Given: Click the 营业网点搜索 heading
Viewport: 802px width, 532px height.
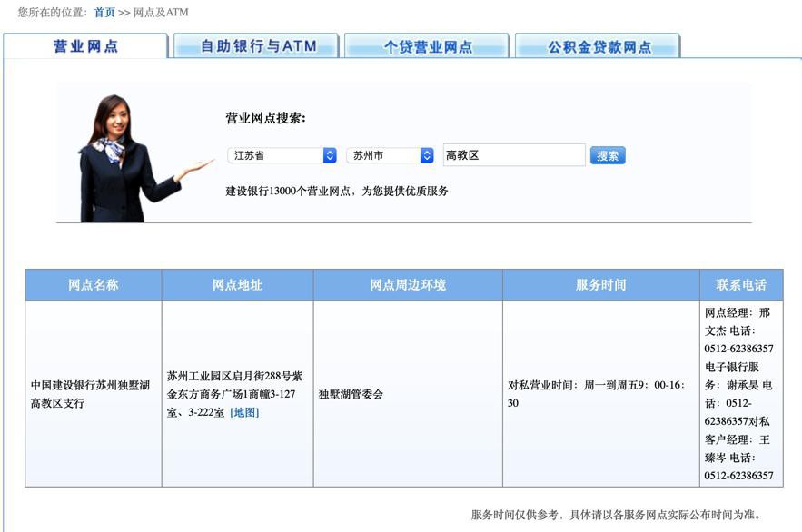Looking at the screenshot, I should click(265, 118).
